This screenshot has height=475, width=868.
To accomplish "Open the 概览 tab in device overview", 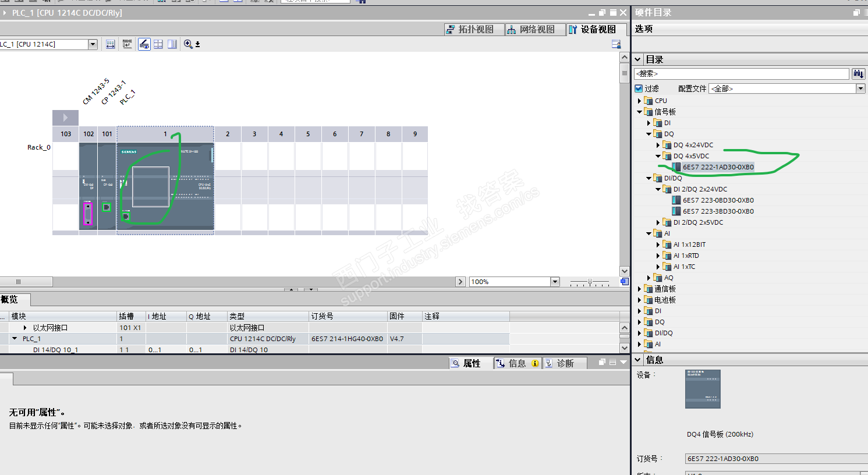I will click(10, 300).
